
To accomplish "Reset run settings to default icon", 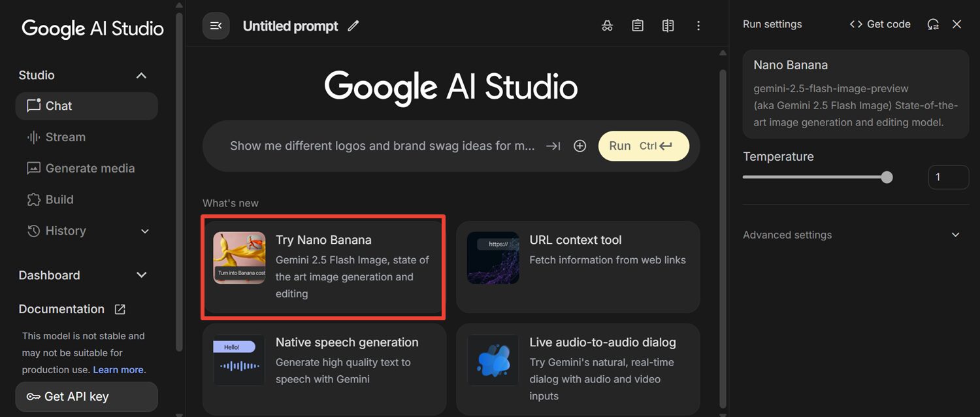I will [933, 24].
